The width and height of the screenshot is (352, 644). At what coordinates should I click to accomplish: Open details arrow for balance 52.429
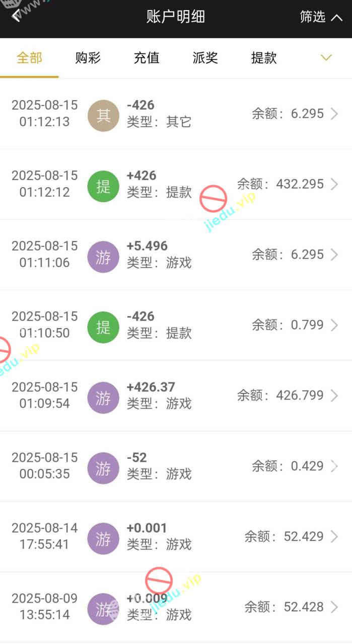[x=334, y=537]
